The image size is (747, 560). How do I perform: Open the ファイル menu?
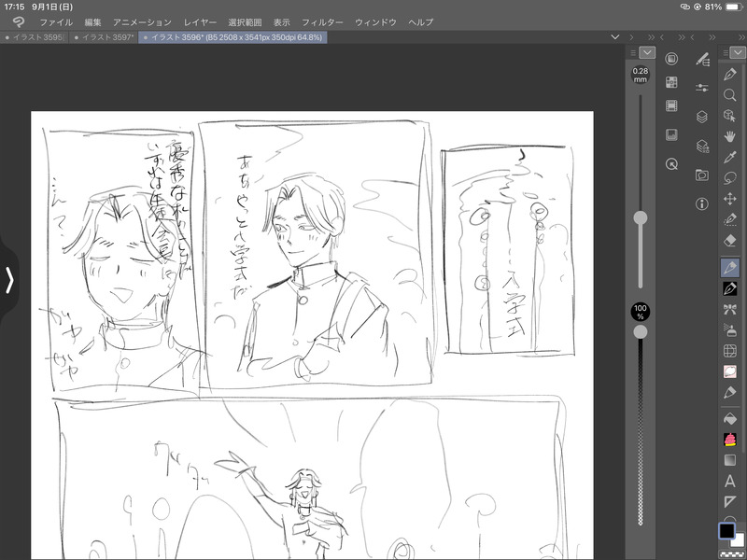pos(56,22)
